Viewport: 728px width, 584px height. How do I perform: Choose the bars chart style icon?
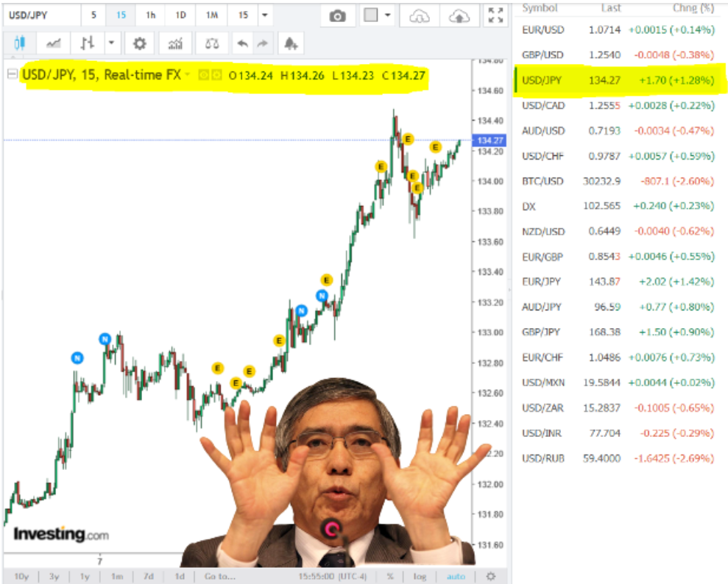click(87, 43)
